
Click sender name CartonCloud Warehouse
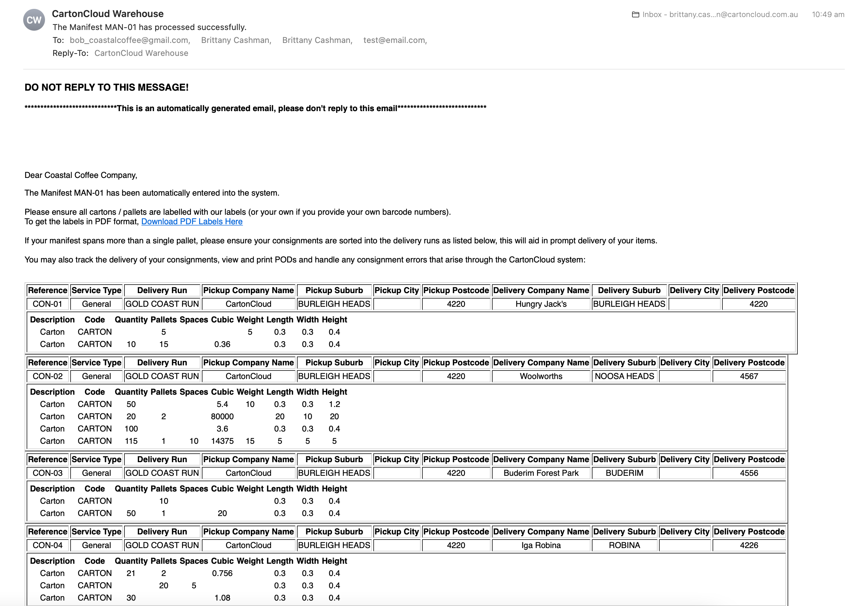pos(108,14)
